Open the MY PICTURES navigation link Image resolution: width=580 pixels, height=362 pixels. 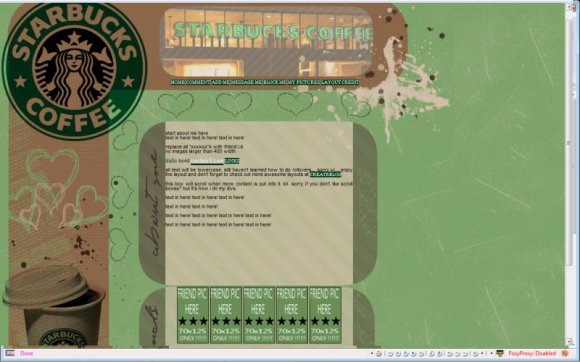(x=304, y=82)
